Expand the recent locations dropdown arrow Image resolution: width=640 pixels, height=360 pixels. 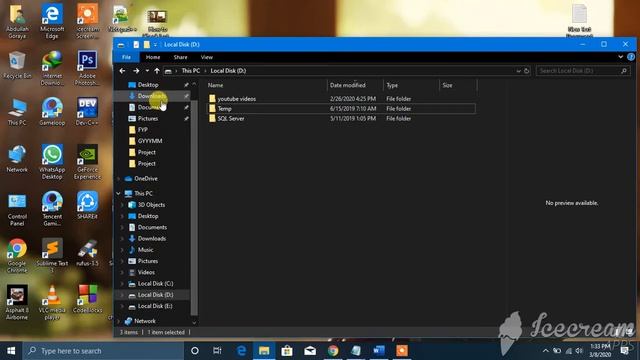[147, 71]
